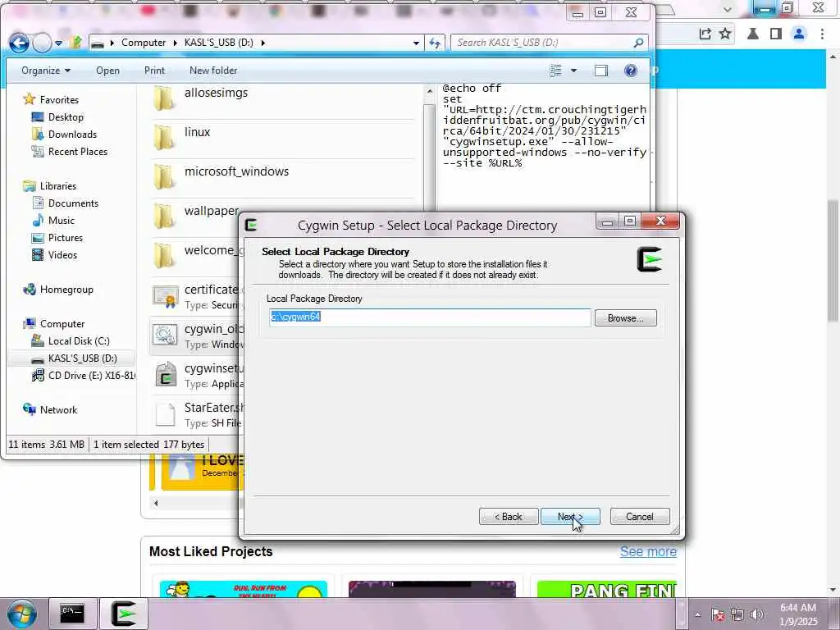
Task: Click the search magnifier in Explorer
Action: [x=638, y=43]
